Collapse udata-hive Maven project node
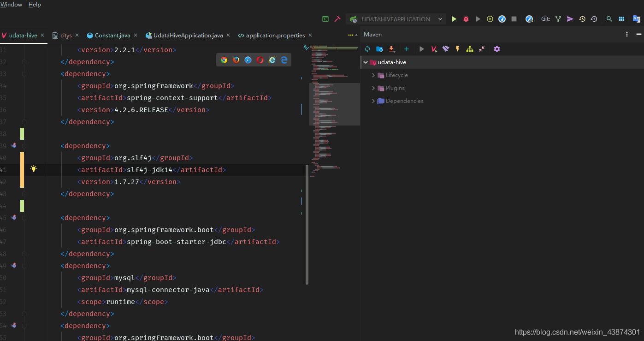The height and width of the screenshot is (341, 644). (366, 62)
